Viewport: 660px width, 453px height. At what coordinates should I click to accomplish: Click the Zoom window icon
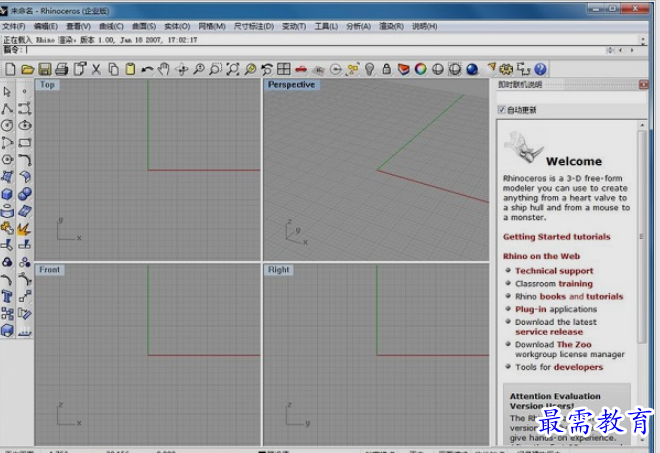click(x=216, y=69)
